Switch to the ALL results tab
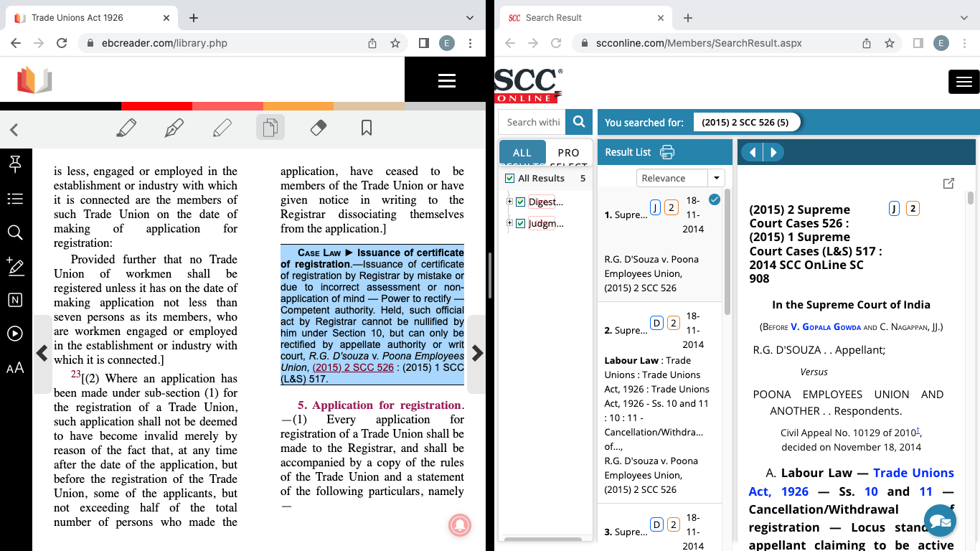This screenshot has width=980, height=551. (522, 153)
